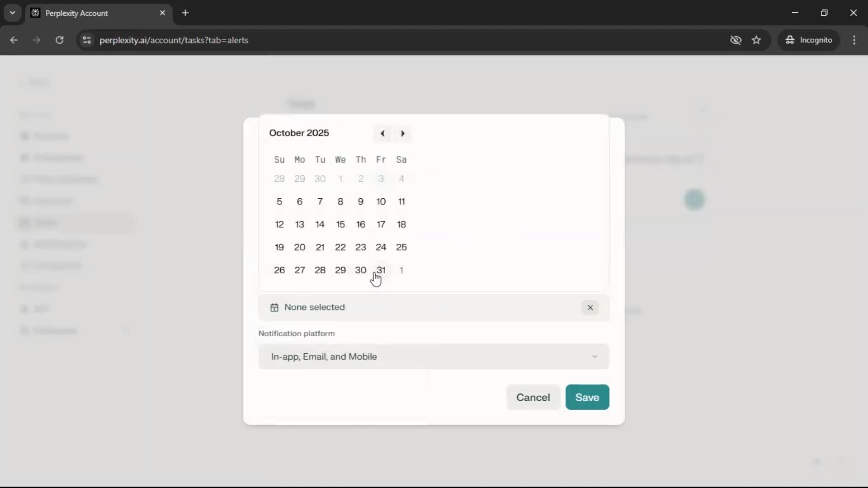Pick October 22 date
Image resolution: width=868 pixels, height=488 pixels.
(340, 247)
